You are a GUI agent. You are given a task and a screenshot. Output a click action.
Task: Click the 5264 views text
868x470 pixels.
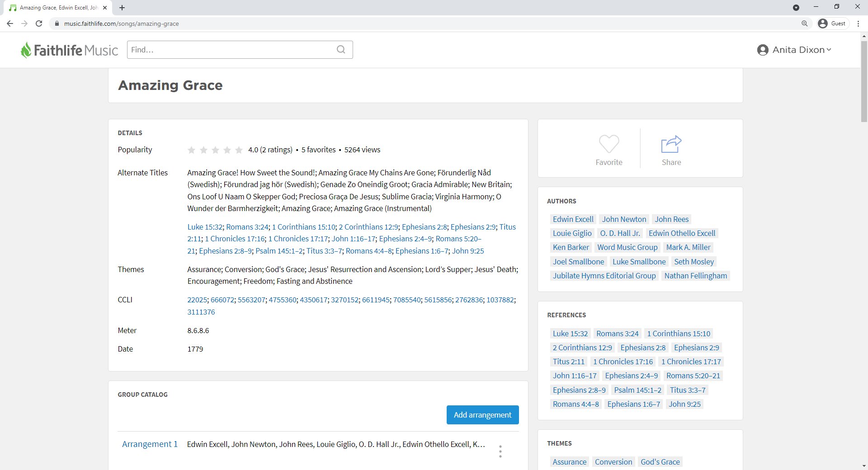tap(362, 150)
